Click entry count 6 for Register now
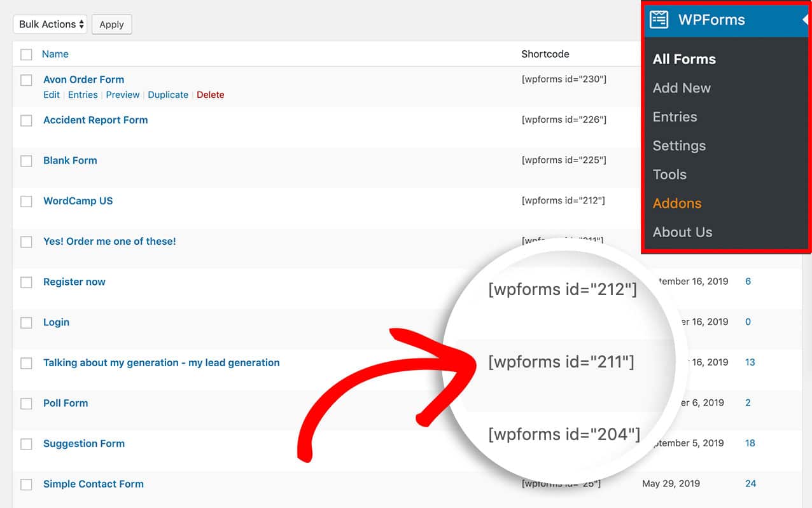The width and height of the screenshot is (812, 508). click(748, 281)
